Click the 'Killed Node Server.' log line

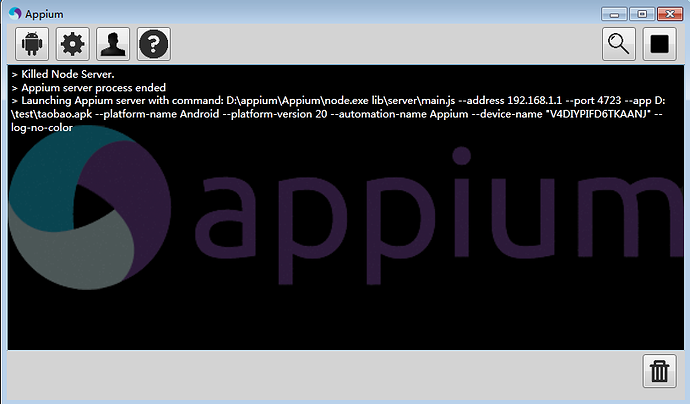63,74
